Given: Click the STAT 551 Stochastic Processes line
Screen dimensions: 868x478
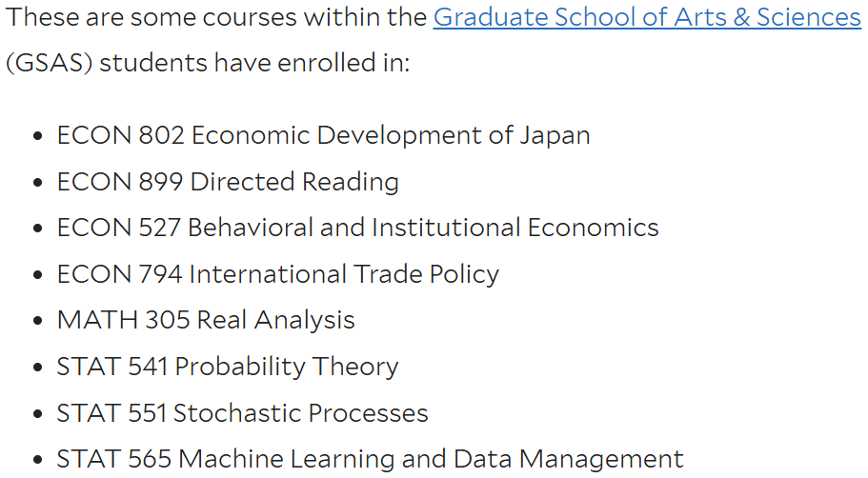Looking at the screenshot, I should click(242, 412).
